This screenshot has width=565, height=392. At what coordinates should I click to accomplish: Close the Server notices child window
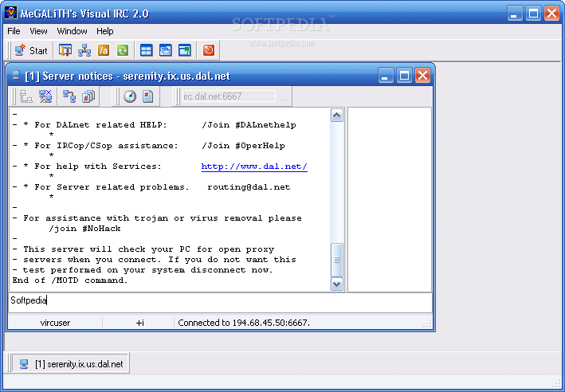[x=422, y=76]
